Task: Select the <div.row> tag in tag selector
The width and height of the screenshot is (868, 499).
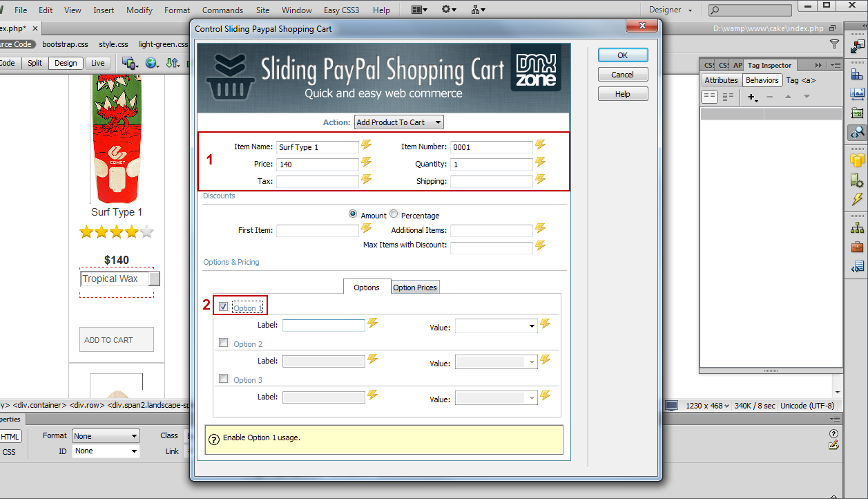Action: [x=87, y=405]
